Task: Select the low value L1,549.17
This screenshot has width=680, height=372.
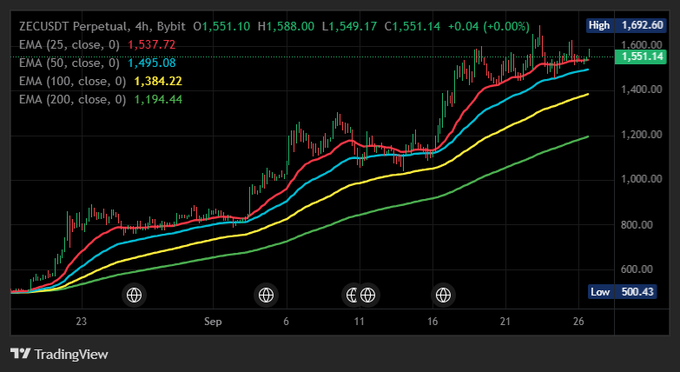Action: tap(350, 26)
